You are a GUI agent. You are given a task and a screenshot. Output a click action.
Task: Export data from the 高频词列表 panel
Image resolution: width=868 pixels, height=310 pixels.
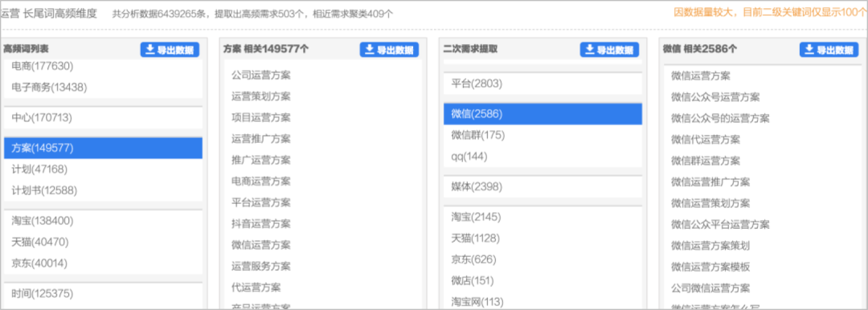[170, 50]
